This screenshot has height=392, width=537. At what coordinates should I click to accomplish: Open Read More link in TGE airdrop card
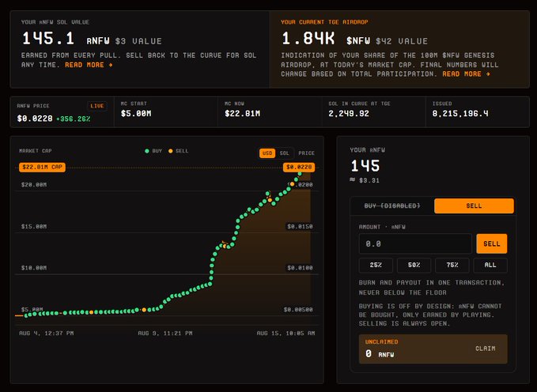[x=466, y=74]
